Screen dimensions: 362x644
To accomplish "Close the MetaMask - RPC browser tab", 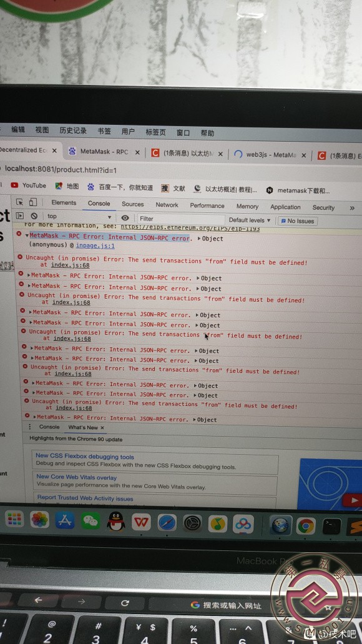I will coord(137,152).
